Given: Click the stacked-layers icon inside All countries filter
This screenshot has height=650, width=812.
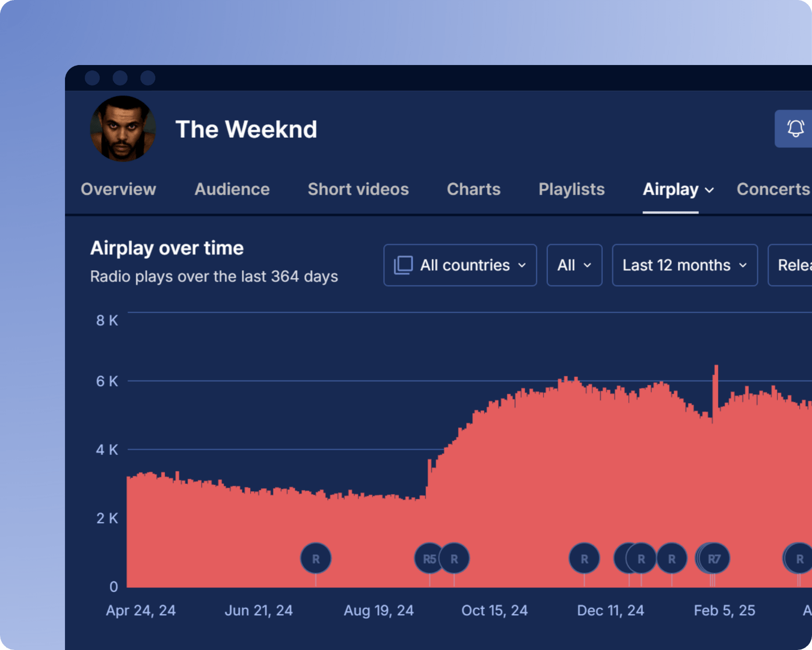Looking at the screenshot, I should [403, 265].
